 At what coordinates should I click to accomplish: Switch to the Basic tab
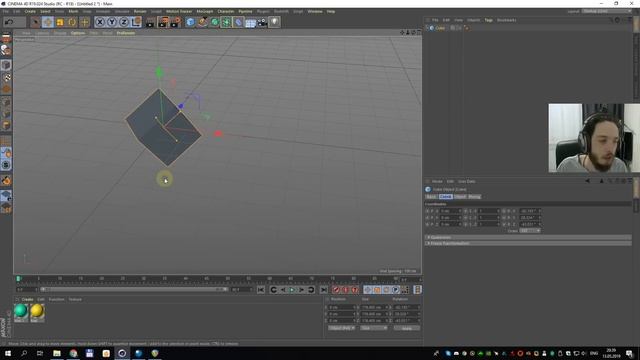coord(431,197)
